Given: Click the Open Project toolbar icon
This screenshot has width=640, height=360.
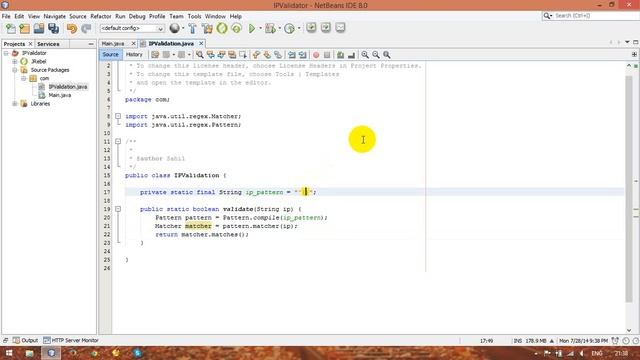Looking at the screenshot, I should point(39,28).
